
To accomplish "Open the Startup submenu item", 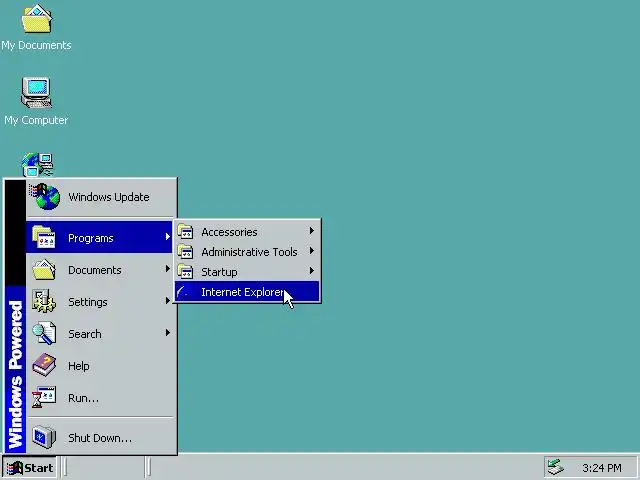I will (247, 271).
